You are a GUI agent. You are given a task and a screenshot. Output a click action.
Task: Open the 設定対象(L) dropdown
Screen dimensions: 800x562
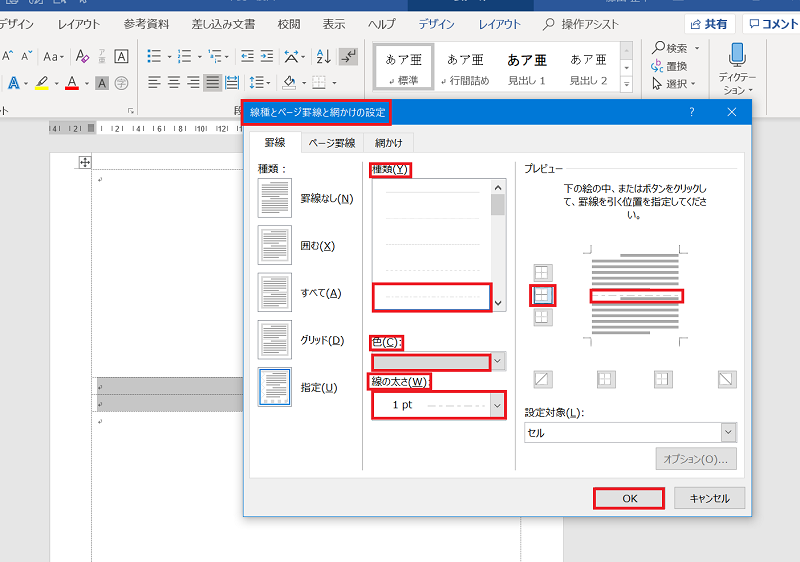pyautogui.click(x=728, y=432)
